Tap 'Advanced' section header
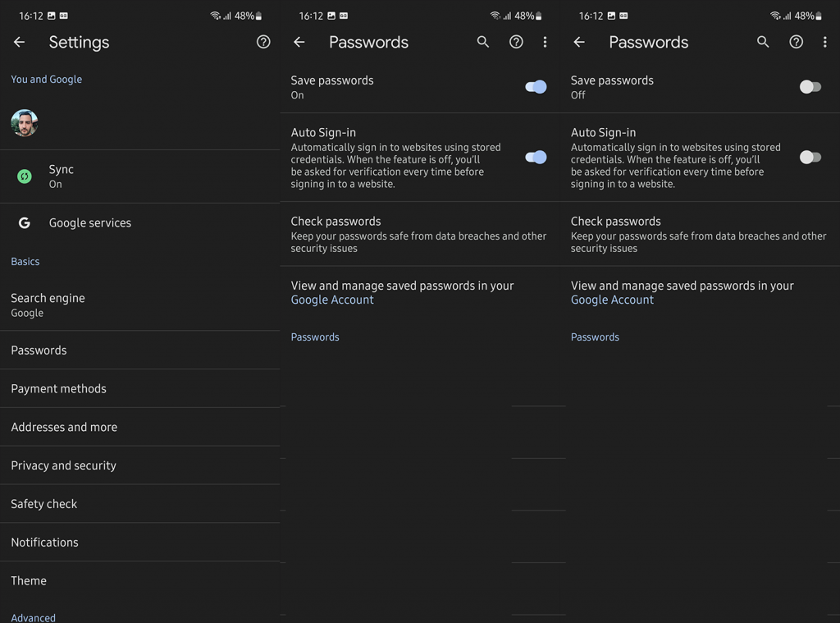Viewport: 840px width, 623px height. click(33, 617)
